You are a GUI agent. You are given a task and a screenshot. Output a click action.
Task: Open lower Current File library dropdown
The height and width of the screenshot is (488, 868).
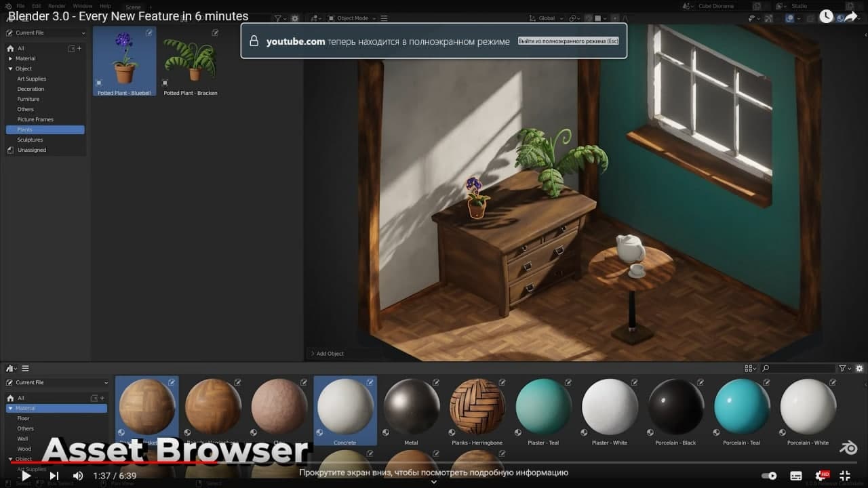(x=57, y=382)
